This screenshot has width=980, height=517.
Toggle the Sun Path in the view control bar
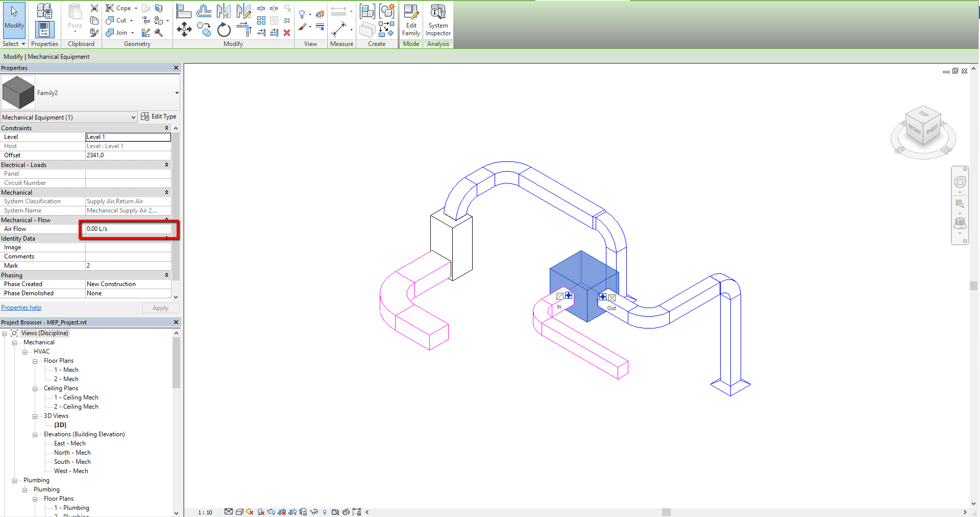click(x=250, y=512)
